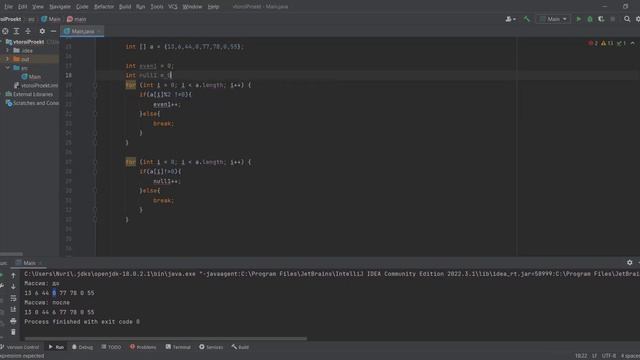
Task: Print console output icon in Run panel
Action: tap(13, 321)
